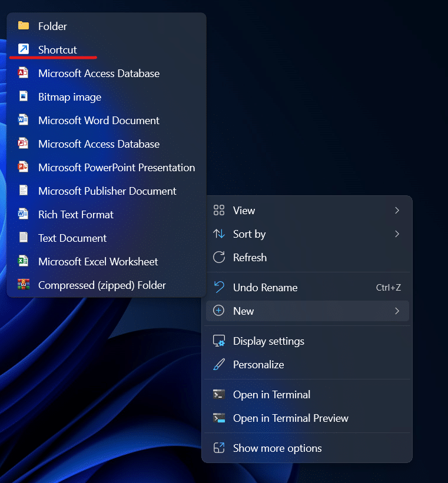
Task: Click the Rich Text Format file icon
Action: (23, 214)
